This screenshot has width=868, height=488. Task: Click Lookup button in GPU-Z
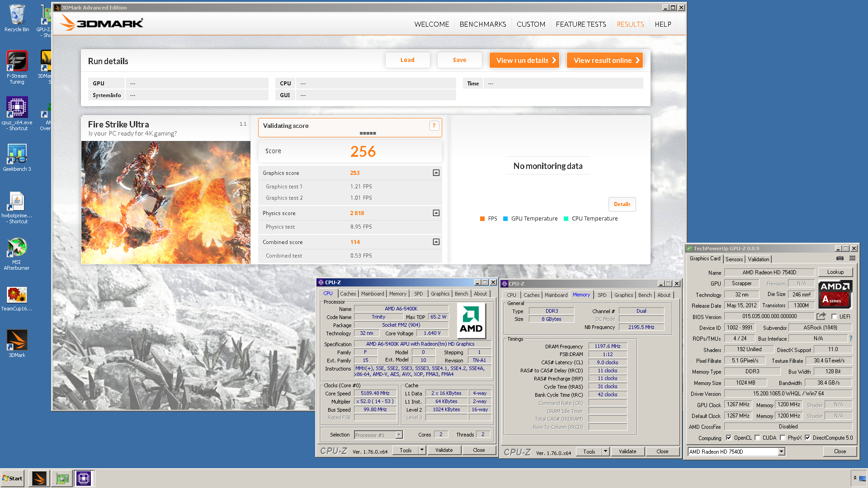point(835,272)
